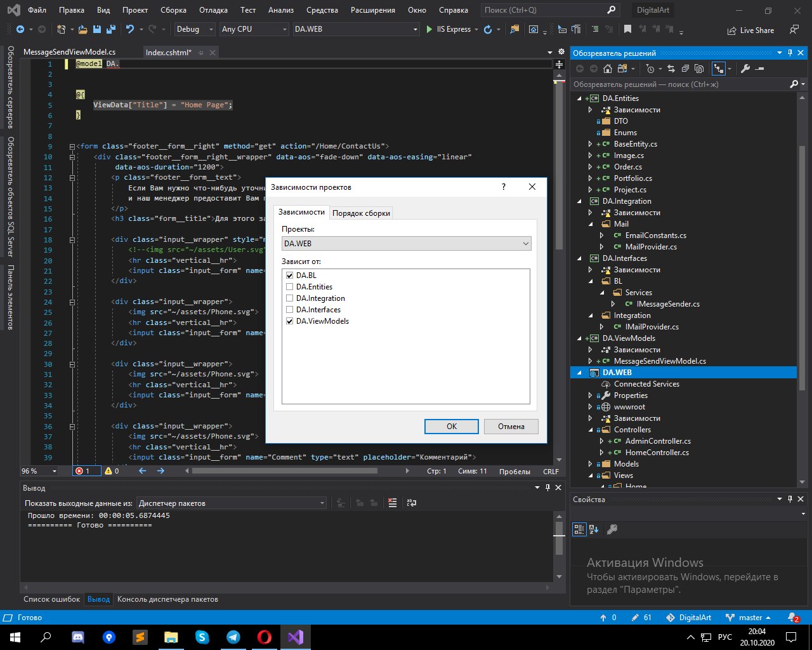Open Live Share
Screen dimensions: 812x650
(750, 30)
